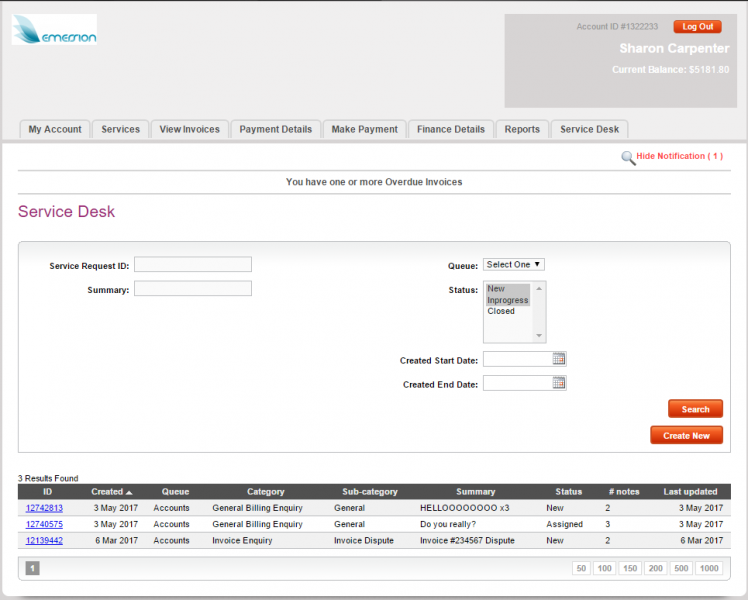Viewport: 748px width, 600px height.
Task: Go to the Payment Details tab
Action: [276, 129]
